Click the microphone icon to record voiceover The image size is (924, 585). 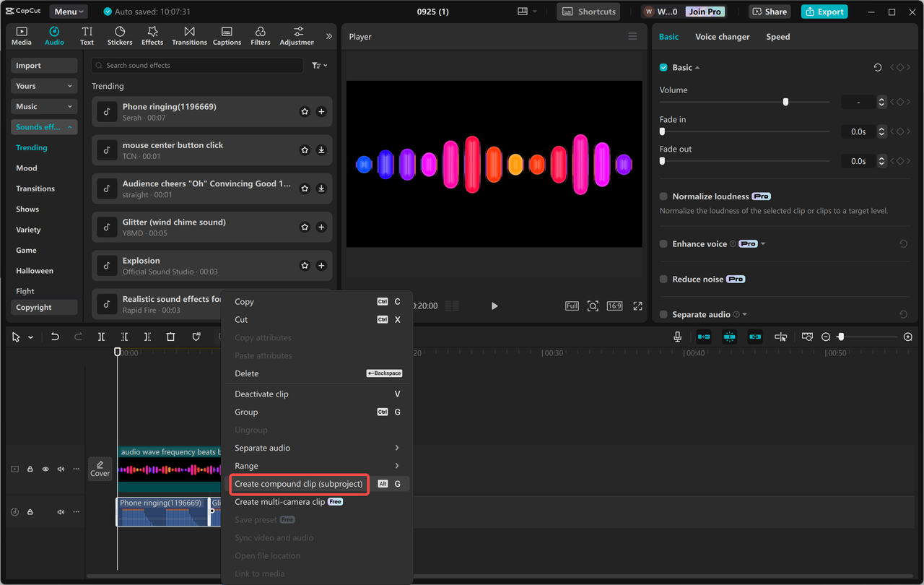click(x=677, y=336)
